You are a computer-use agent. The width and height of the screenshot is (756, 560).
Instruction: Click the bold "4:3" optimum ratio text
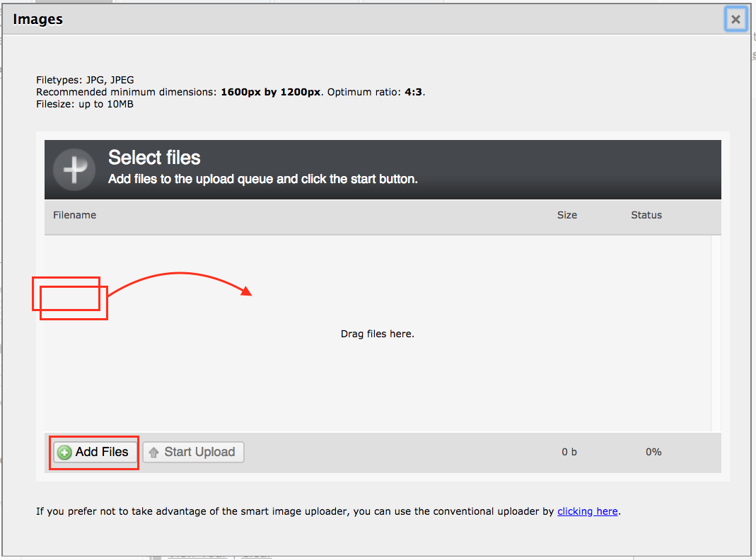(x=414, y=92)
